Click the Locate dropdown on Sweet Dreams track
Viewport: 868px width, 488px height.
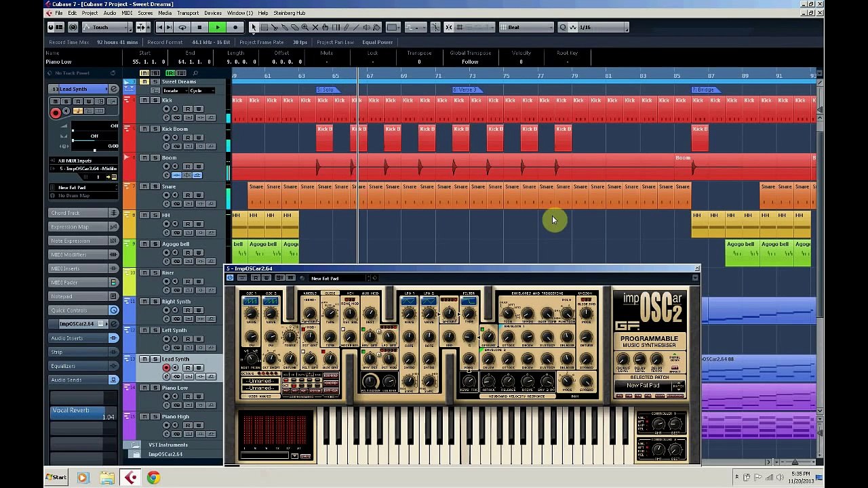click(174, 90)
